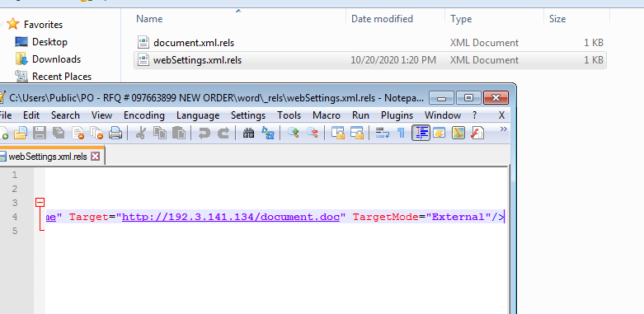Click the Close All toolbar icon
Image resolution: width=644 pixels, height=314 pixels.
pyautogui.click(x=97, y=133)
